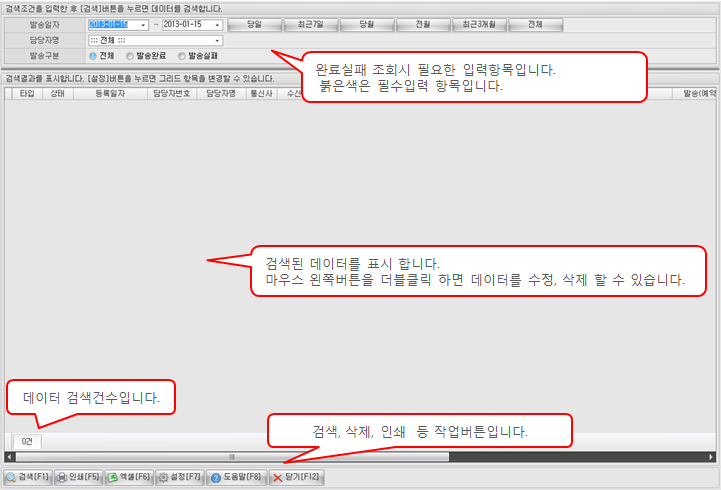721x490 pixels.
Task: Click the 0건 result count field
Action: pyautogui.click(x=27, y=442)
